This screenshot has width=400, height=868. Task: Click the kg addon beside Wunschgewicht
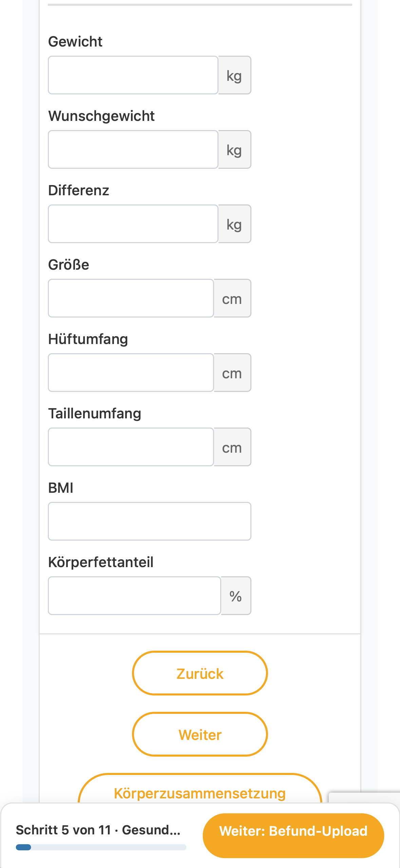(234, 149)
